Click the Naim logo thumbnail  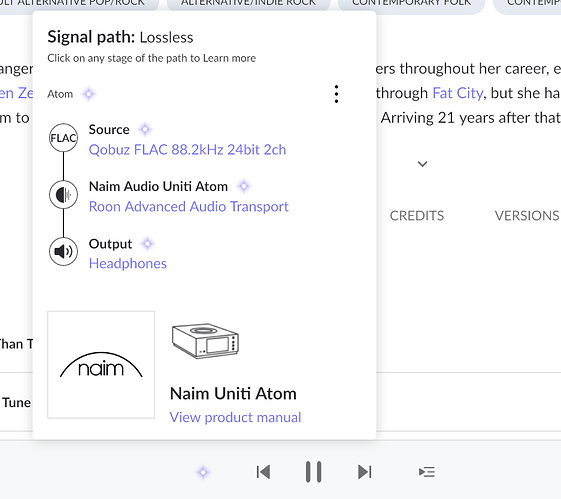click(101, 365)
